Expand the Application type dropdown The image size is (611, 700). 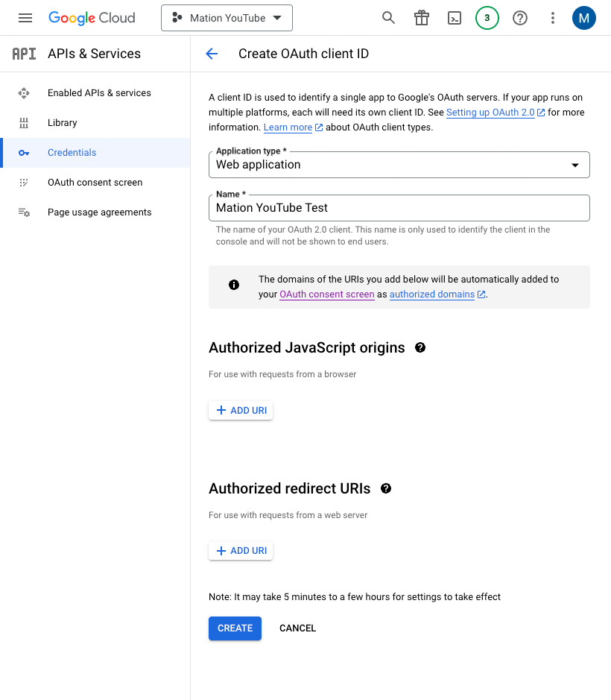[x=399, y=165]
